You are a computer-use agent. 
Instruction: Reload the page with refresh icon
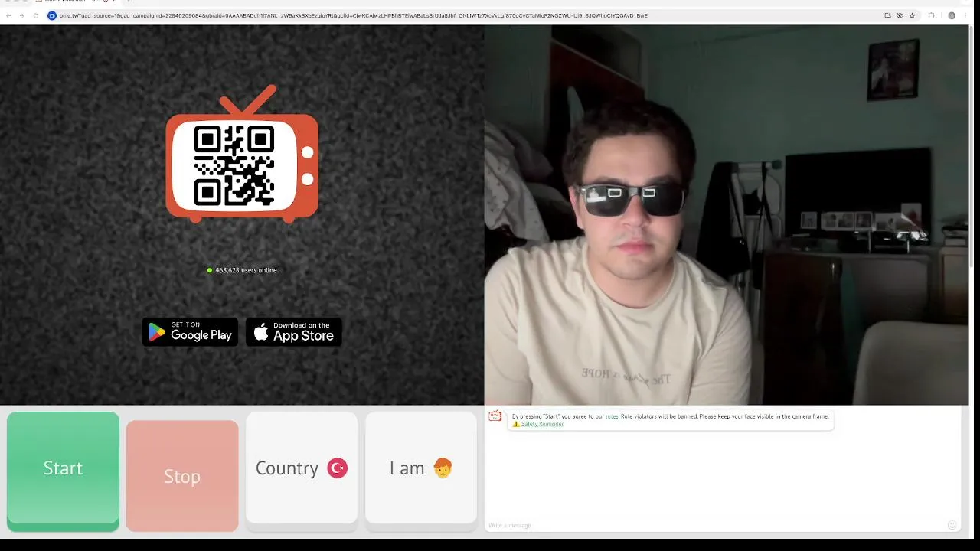tap(35, 15)
